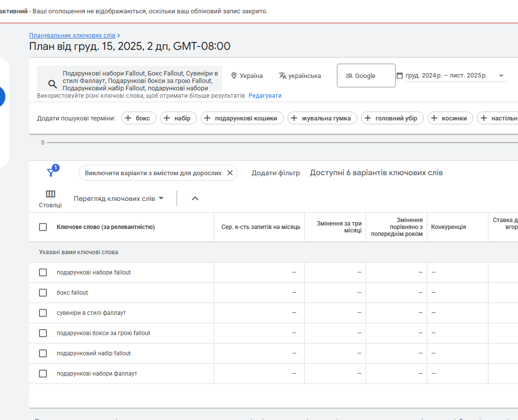Remove the adult content exclusion filter
518x420 pixels.
230,173
